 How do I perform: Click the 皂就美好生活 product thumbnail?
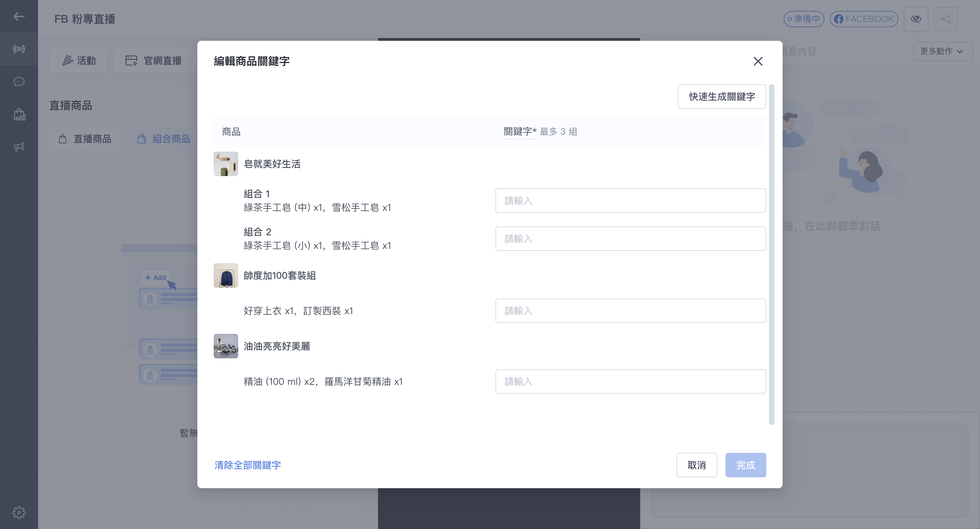pos(226,164)
